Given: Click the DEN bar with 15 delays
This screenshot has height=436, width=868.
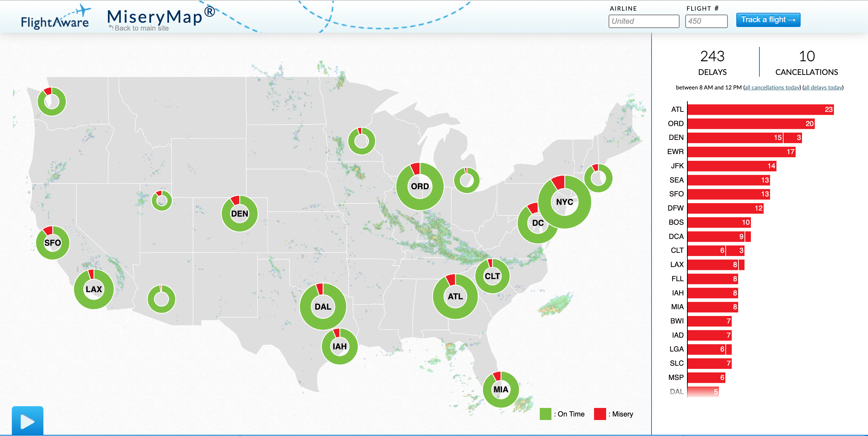Looking at the screenshot, I should tap(735, 138).
